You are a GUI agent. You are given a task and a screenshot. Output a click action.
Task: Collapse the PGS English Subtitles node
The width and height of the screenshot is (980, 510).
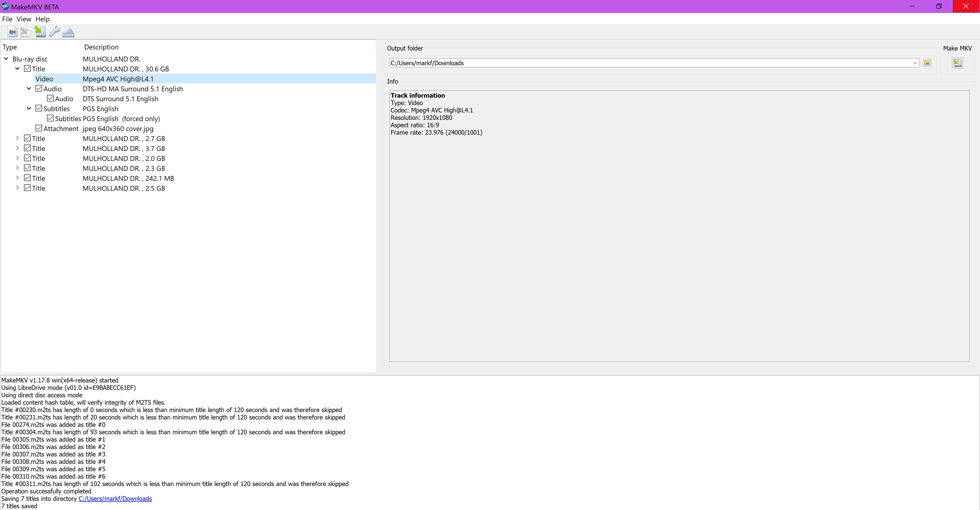(x=29, y=108)
